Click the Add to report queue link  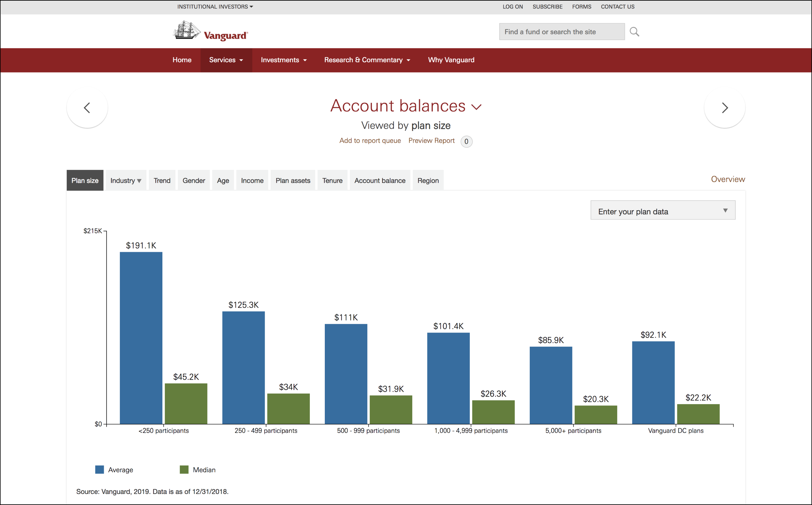(370, 141)
